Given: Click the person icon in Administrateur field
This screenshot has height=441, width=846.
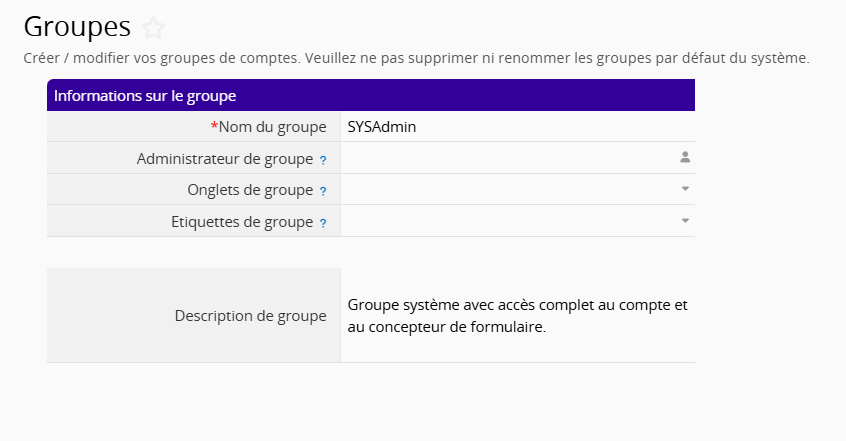Looking at the screenshot, I should coord(685,158).
